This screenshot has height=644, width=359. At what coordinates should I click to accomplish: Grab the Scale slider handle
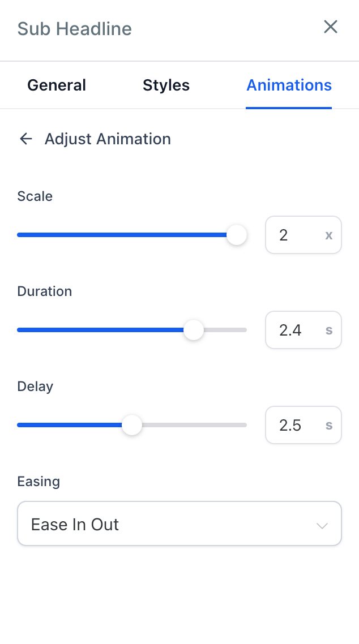pos(237,235)
